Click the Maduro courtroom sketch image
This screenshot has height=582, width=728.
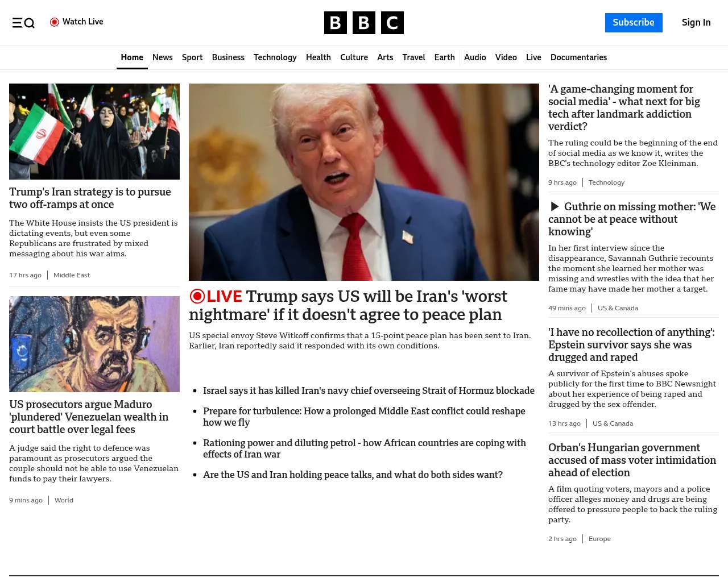94,344
